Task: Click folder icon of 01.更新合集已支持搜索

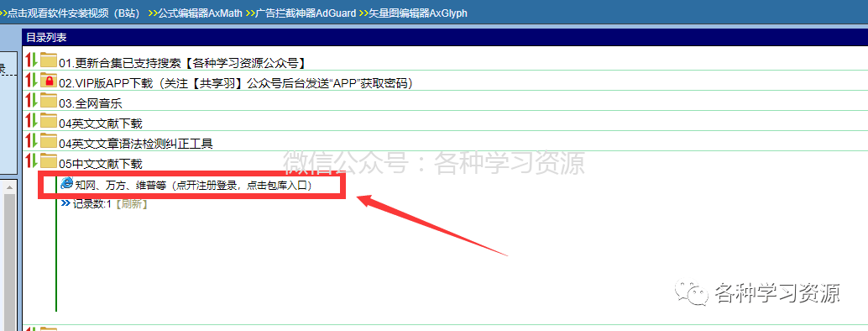Action: point(49,60)
